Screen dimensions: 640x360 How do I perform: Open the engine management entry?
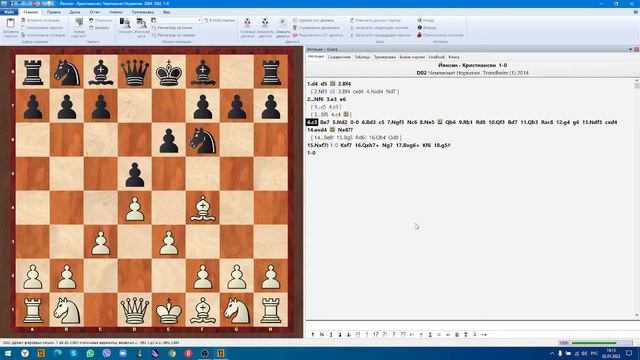[x=316, y=28]
